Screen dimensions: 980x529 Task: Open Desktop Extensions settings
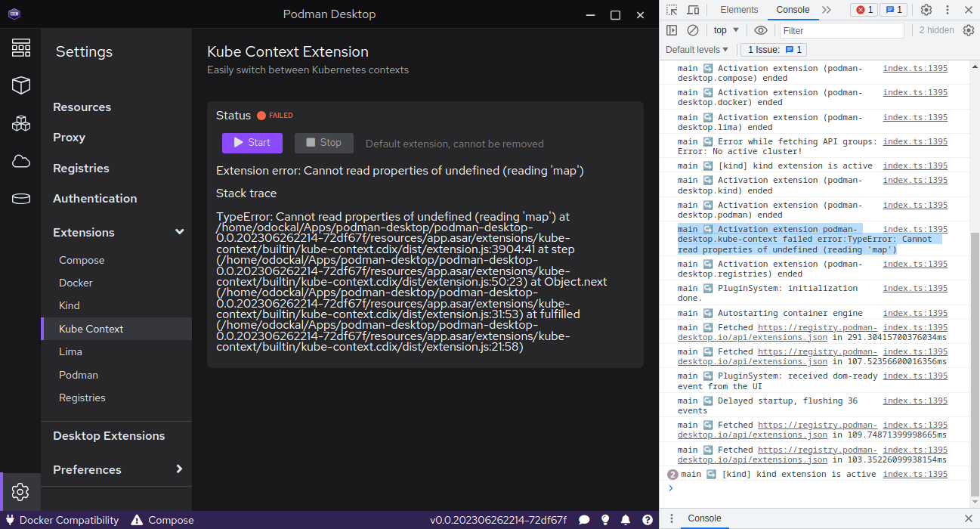[x=109, y=436]
